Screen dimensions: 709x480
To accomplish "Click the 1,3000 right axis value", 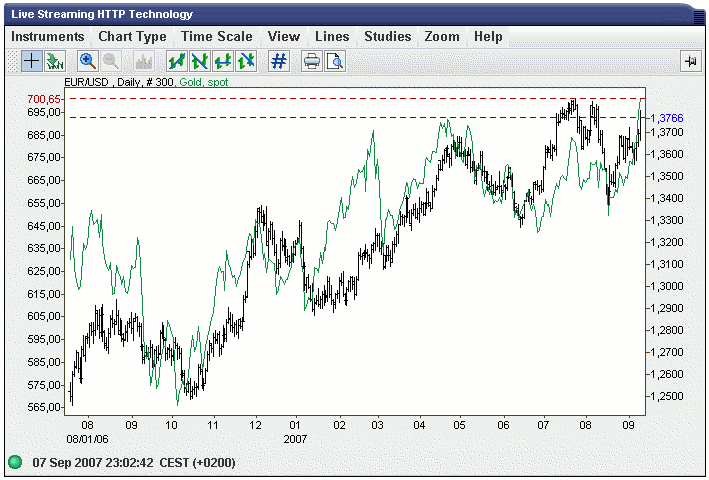I will pyautogui.click(x=666, y=286).
